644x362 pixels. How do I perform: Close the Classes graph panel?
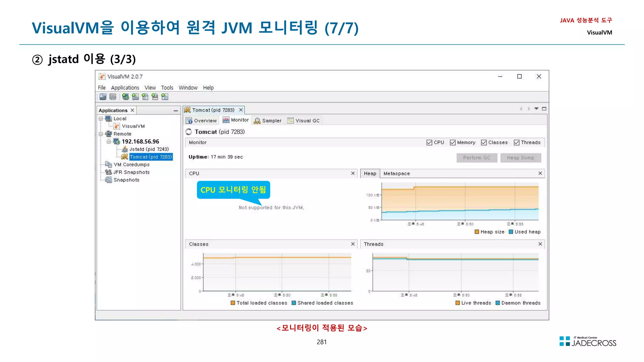pyautogui.click(x=353, y=244)
